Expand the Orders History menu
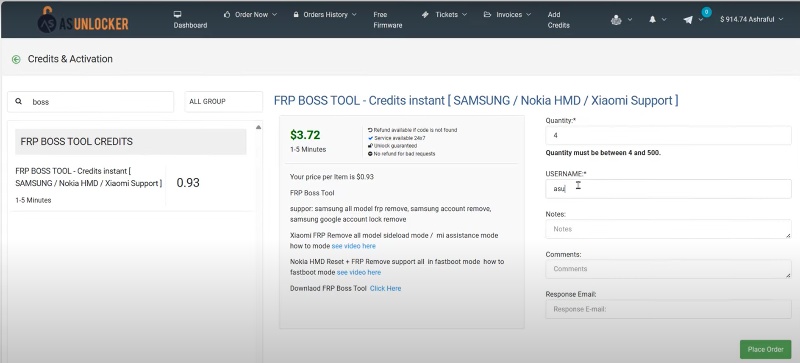Viewport: 800px width, 363px height. click(325, 14)
